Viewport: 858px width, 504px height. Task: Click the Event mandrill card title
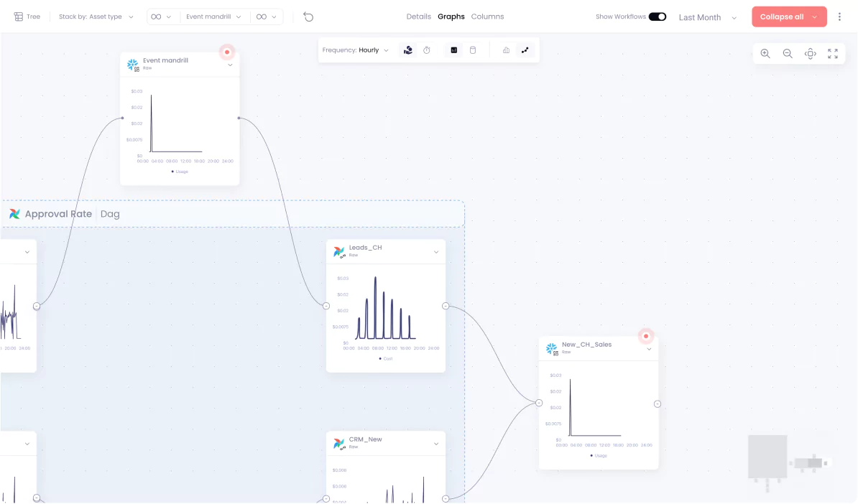coord(165,61)
